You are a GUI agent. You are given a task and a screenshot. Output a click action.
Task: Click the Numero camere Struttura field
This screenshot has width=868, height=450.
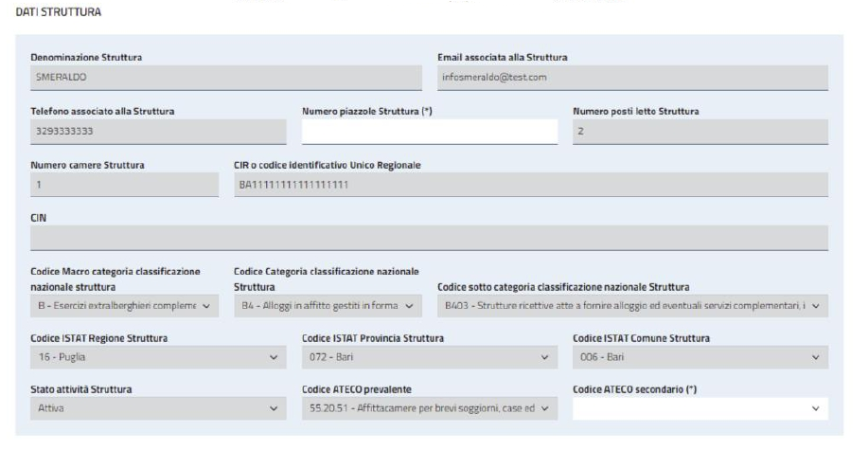point(125,185)
